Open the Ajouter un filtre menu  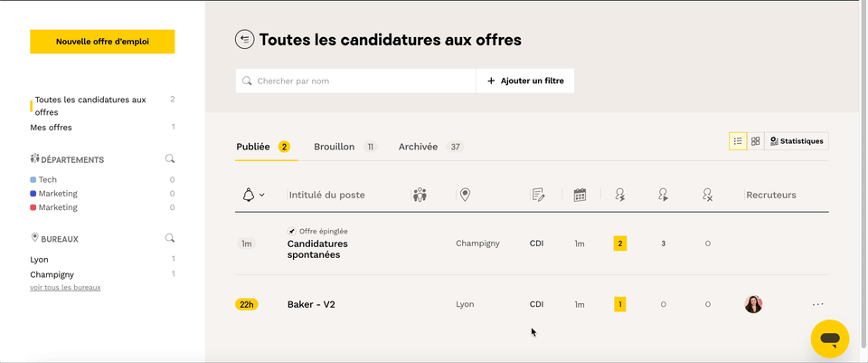tap(525, 81)
